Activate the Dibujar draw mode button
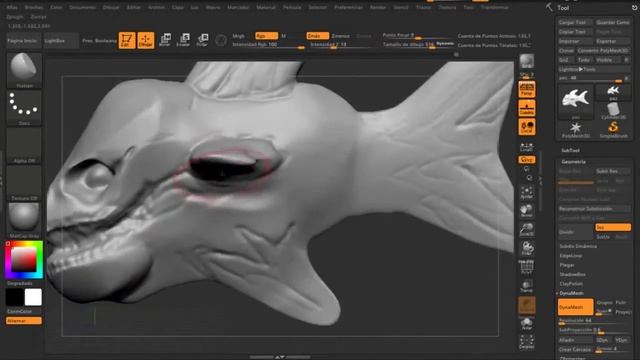640x360 pixels. pos(146,40)
